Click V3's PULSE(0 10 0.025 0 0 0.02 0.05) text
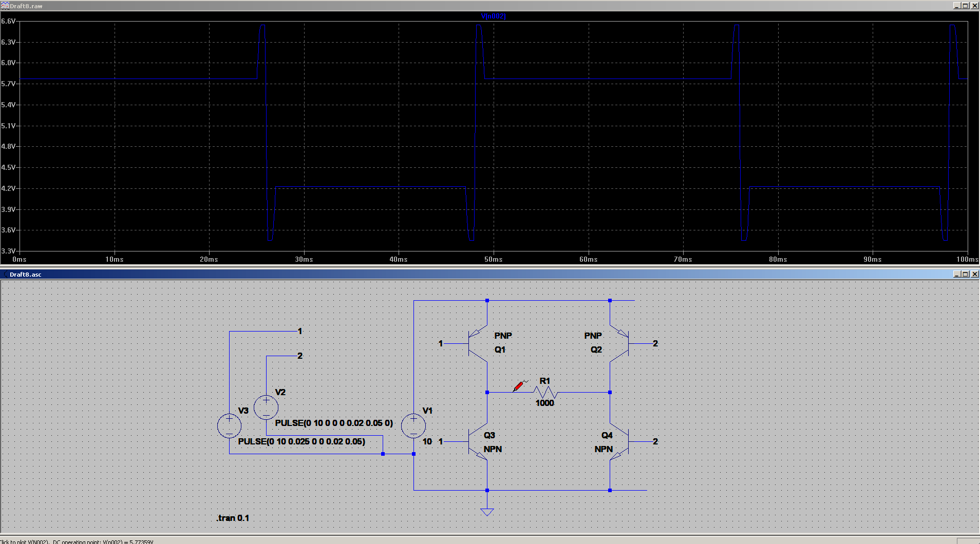 click(301, 441)
